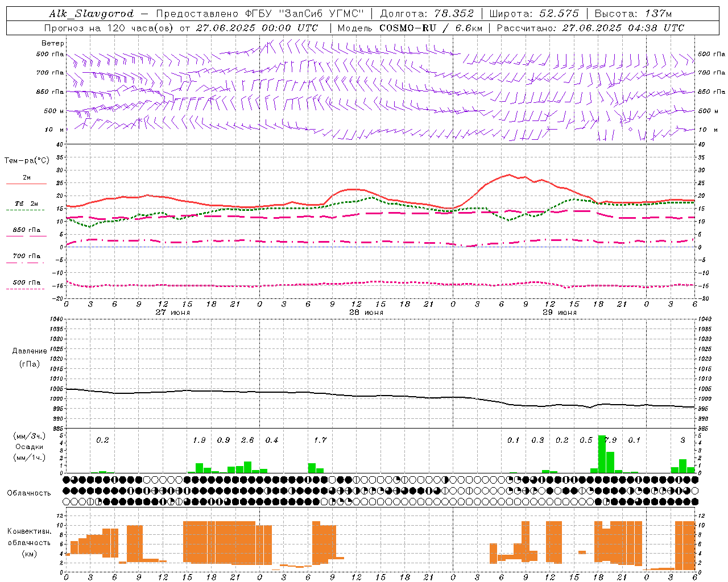Click the Тем-ра(°C) axis title
The height and width of the screenshot is (582, 728).
[27, 161]
